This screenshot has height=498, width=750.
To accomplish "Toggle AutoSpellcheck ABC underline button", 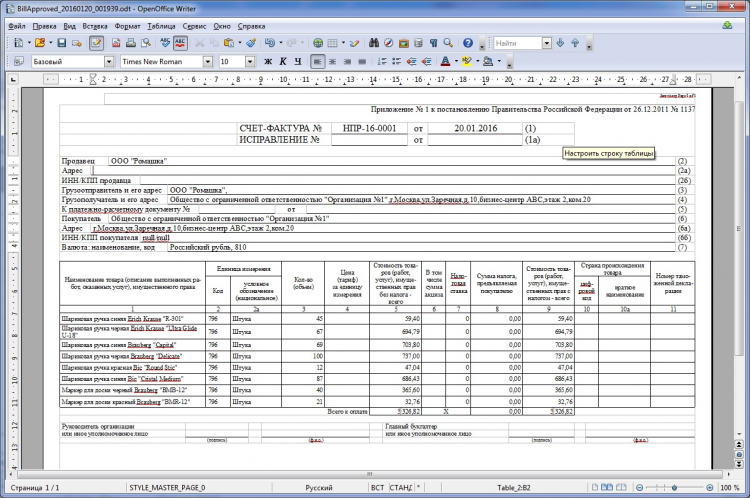I will [180, 44].
